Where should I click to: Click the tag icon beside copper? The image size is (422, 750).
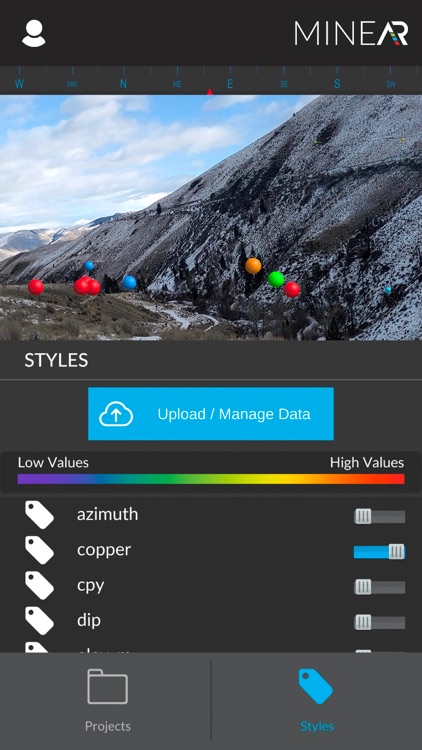[39, 550]
